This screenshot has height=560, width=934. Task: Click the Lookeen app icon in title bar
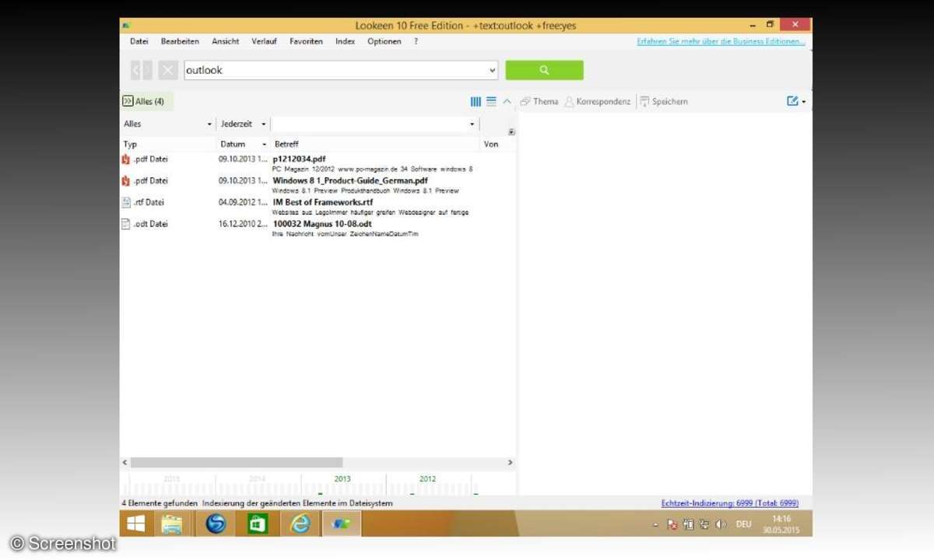126,26
